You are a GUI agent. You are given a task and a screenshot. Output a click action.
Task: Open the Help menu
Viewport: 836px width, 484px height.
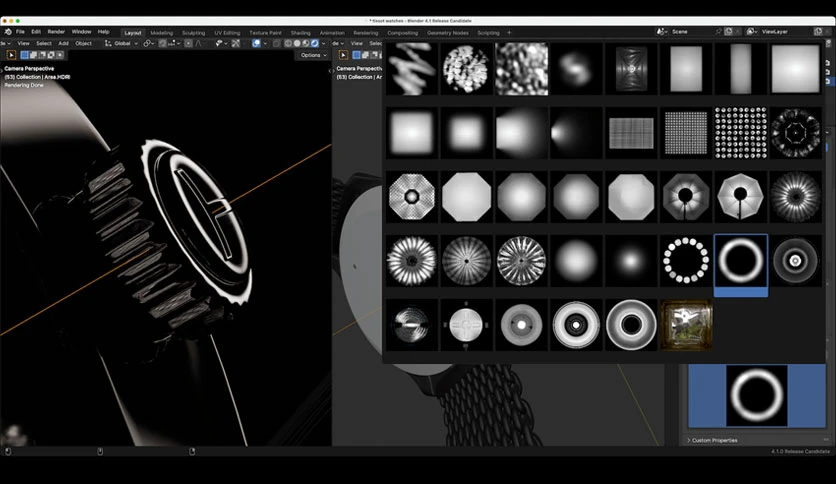coord(103,32)
